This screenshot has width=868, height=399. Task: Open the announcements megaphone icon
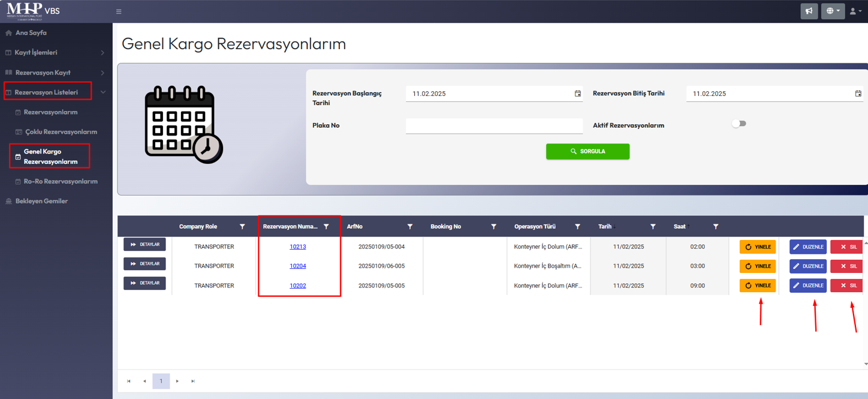[809, 11]
